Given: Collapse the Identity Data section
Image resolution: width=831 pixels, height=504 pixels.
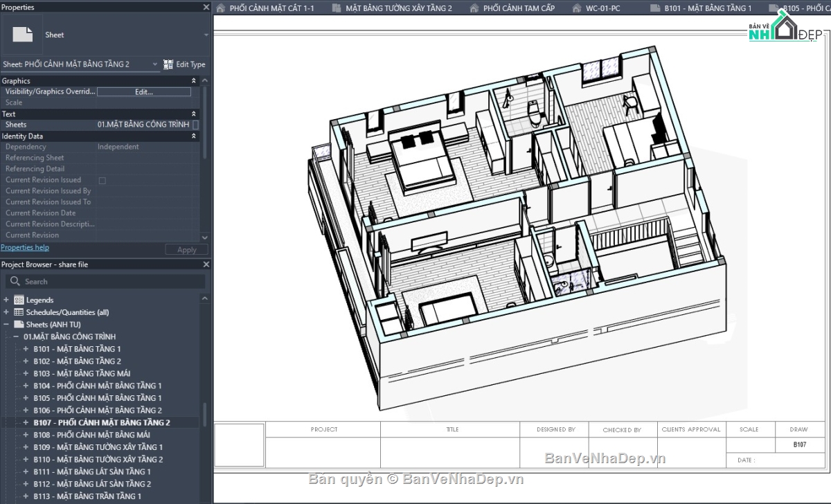Looking at the screenshot, I should click(x=194, y=136).
